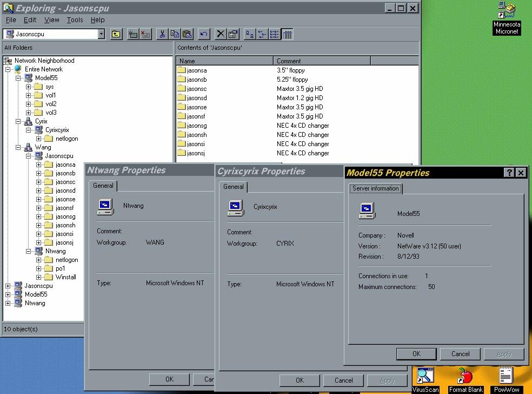Screen dimensions: 532x394
Task: Select the Minnesota Micronet desktop shortcut
Action: pyautogui.click(x=507, y=18)
